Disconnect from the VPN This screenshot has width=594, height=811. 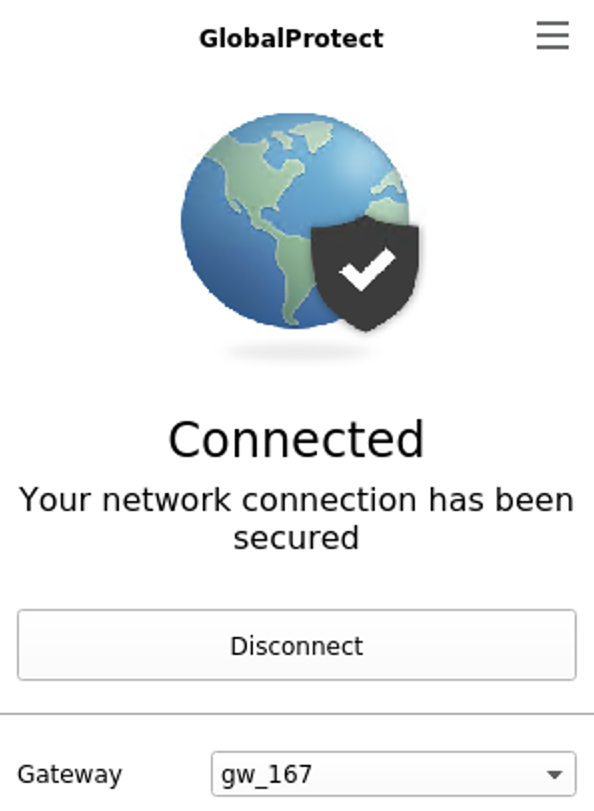tap(296, 645)
